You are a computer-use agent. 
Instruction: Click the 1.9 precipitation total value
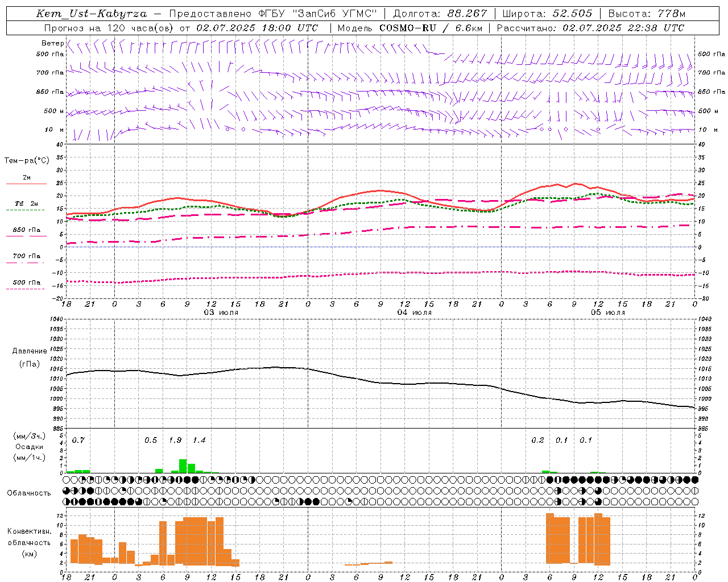pyautogui.click(x=175, y=440)
